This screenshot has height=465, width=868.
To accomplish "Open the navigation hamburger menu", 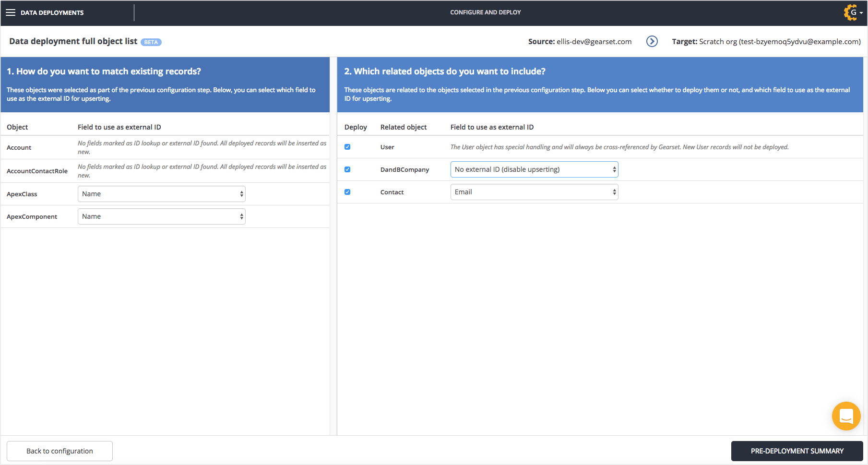I will coord(11,12).
